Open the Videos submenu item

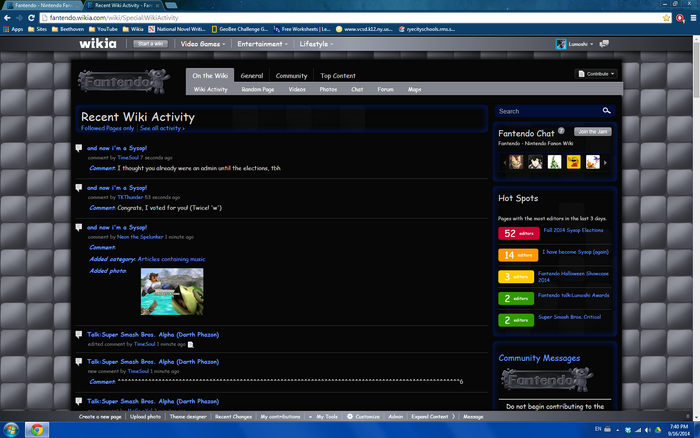tap(297, 89)
